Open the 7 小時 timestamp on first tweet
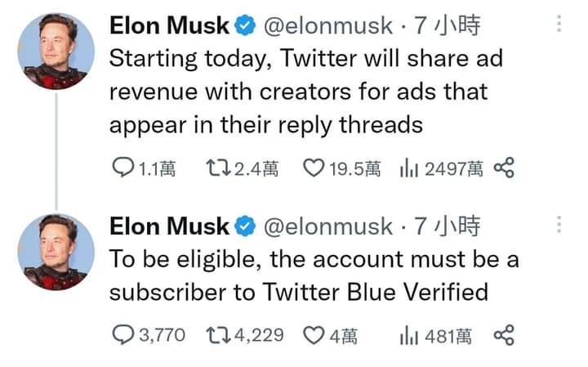588x367 pixels. coord(448,26)
